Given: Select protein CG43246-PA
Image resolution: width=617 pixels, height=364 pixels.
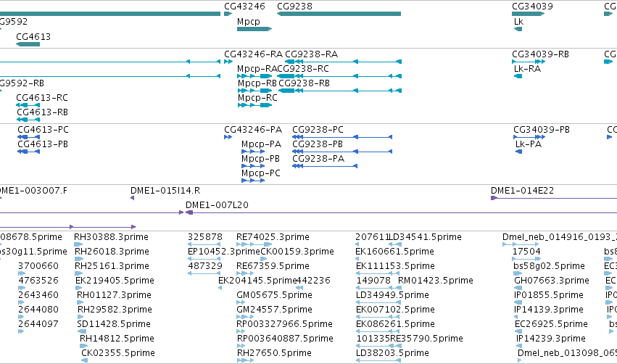Looking at the screenshot, I should (x=253, y=130).
